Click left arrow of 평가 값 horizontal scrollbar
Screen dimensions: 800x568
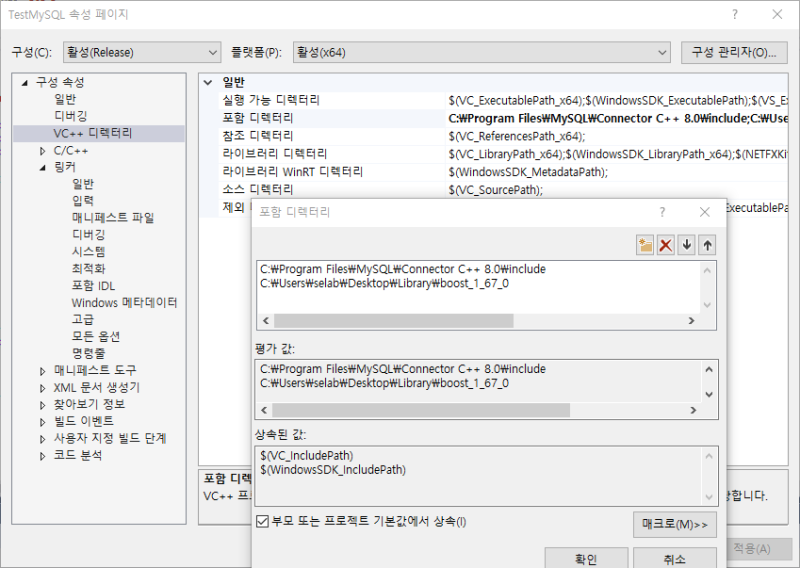pos(264,410)
